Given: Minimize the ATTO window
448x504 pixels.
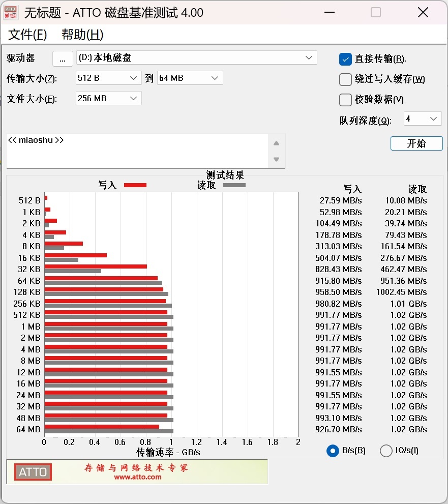Looking at the screenshot, I should pyautogui.click(x=330, y=13).
